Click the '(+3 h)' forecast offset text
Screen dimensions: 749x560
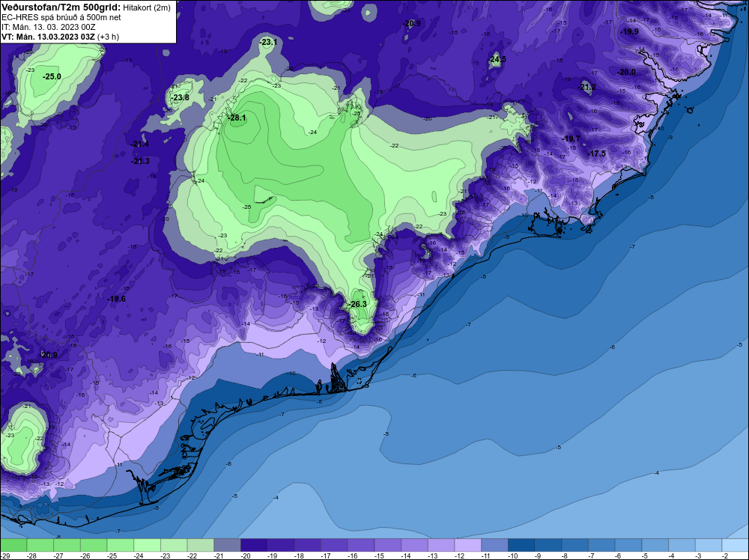click(109, 37)
